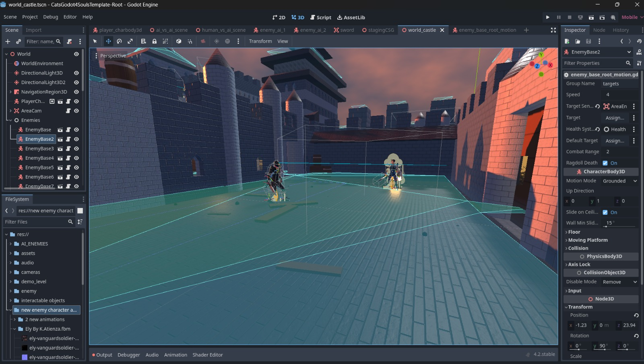Activate the Move Mode tool
This screenshot has width=644, height=364.
109,41
